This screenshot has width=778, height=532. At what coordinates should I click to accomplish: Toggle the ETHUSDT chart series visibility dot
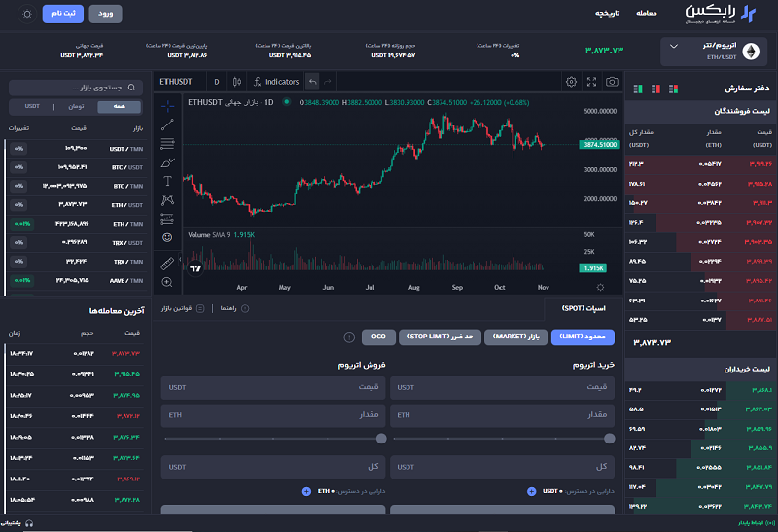286,102
